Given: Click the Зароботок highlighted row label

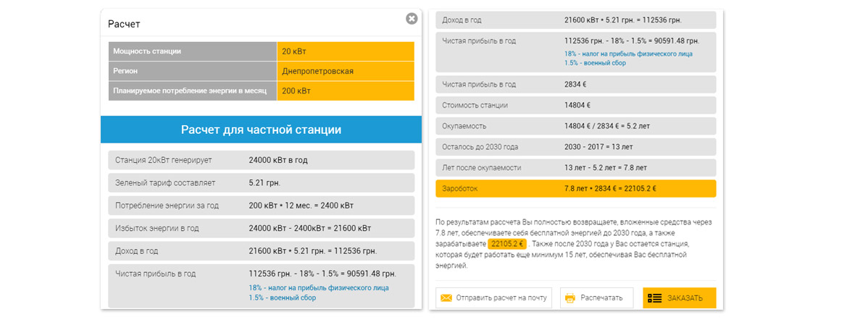Looking at the screenshot, I should pyautogui.click(x=460, y=188).
